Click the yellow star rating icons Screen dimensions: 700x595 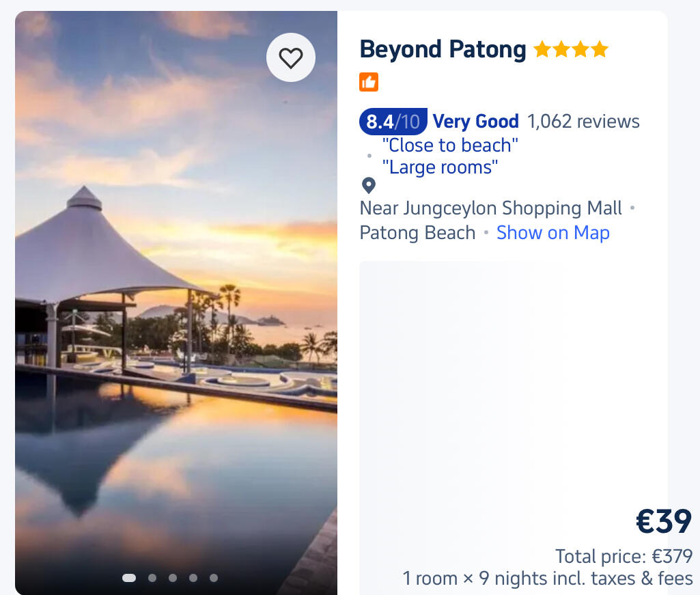(x=571, y=49)
